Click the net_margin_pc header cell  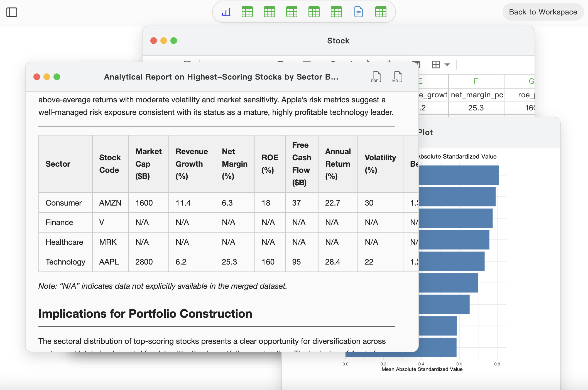coord(477,95)
